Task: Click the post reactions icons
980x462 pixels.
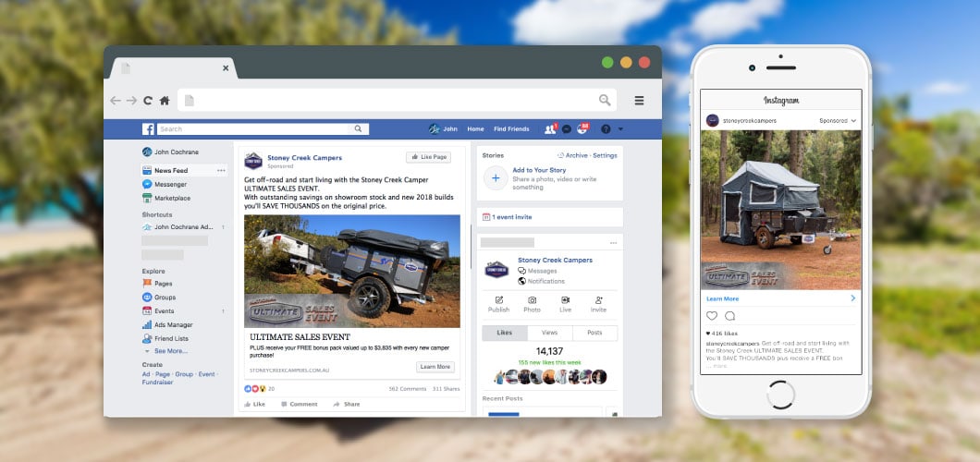Action: point(255,388)
